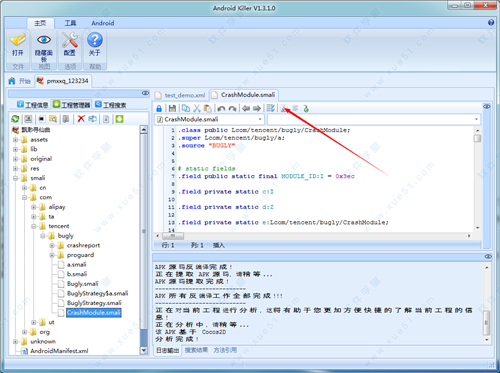
Task: Expand the assets folder node
Action: click(15, 140)
